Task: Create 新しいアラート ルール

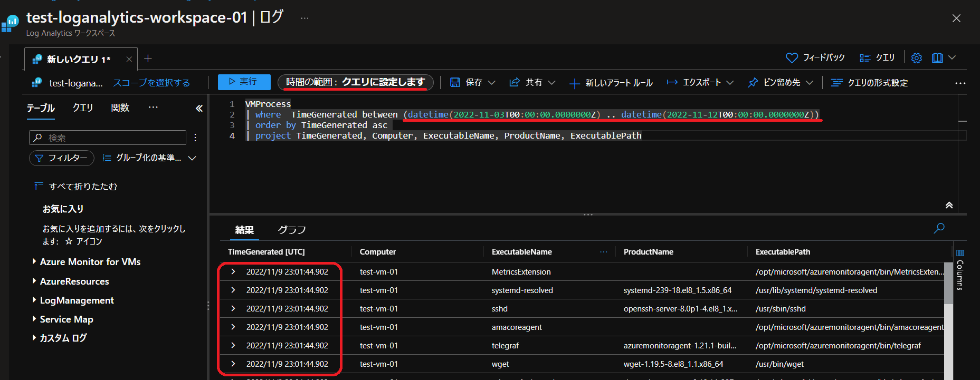Action: pyautogui.click(x=611, y=83)
